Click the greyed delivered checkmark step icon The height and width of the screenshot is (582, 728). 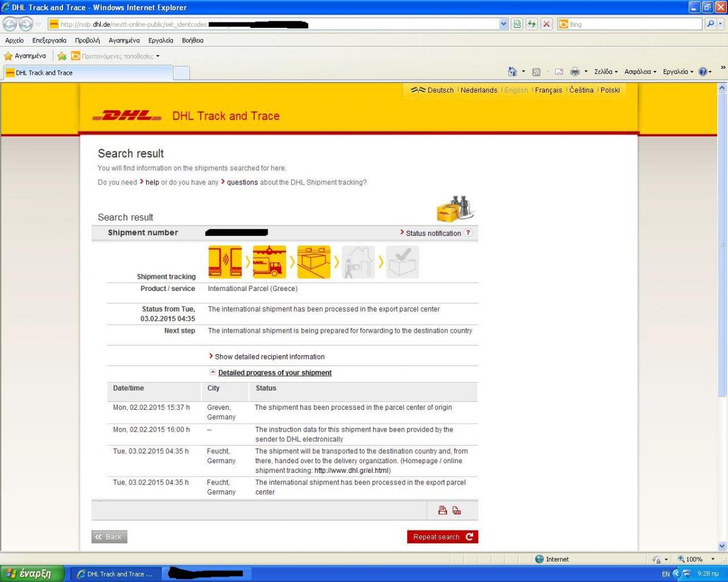tap(402, 262)
